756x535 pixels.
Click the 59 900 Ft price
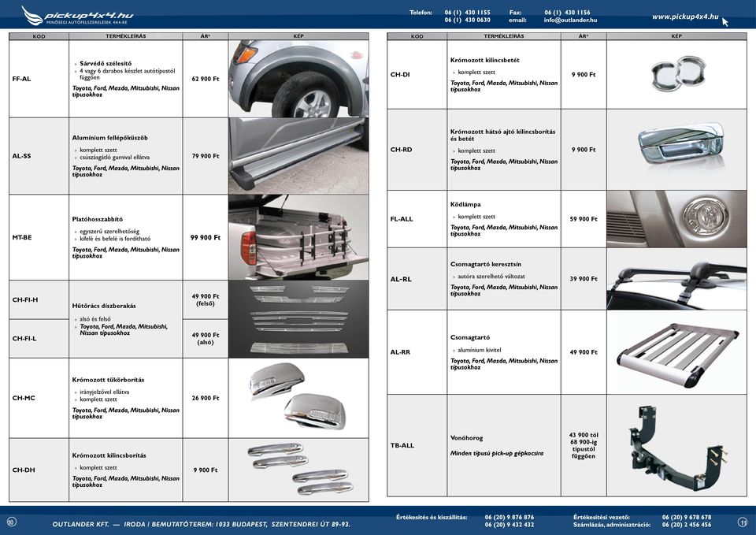[x=584, y=219]
